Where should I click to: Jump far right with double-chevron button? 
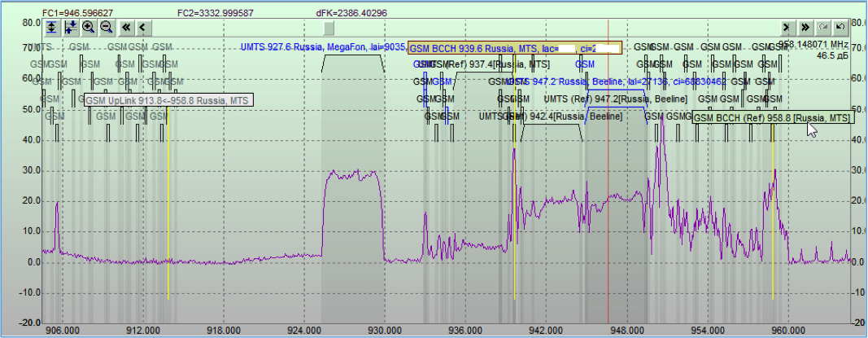pos(805,27)
